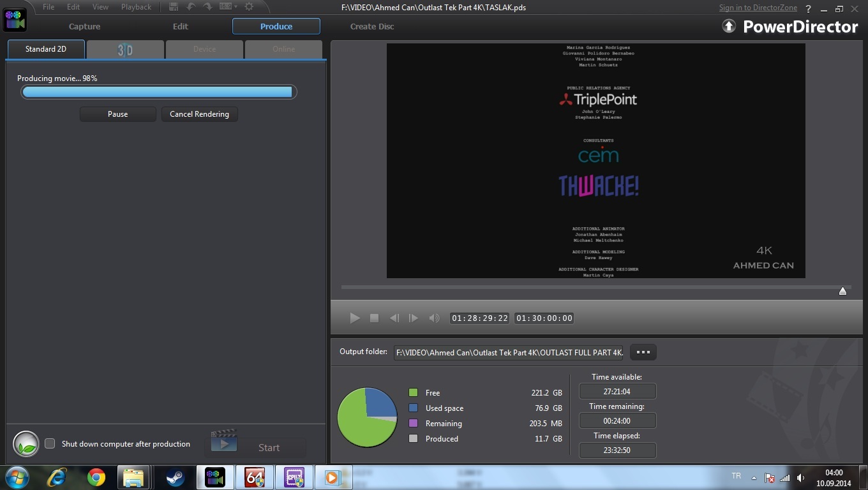Select the 3D output tab

pos(125,50)
